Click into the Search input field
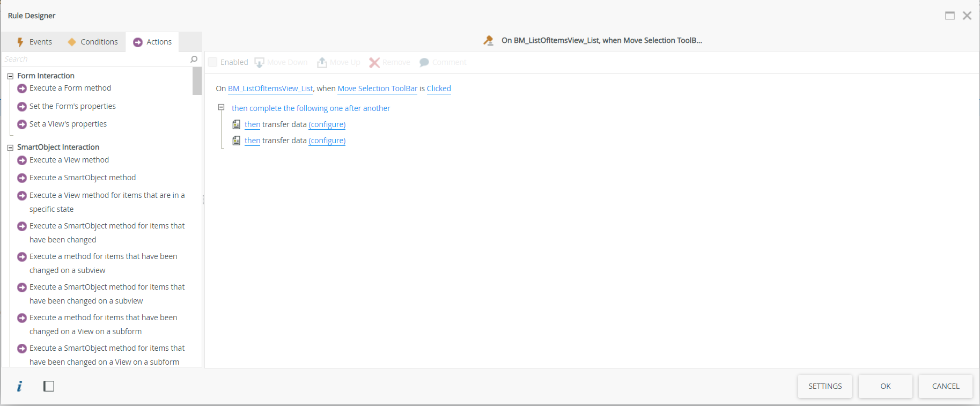Image resolution: width=980 pixels, height=406 pixels. coord(97,59)
